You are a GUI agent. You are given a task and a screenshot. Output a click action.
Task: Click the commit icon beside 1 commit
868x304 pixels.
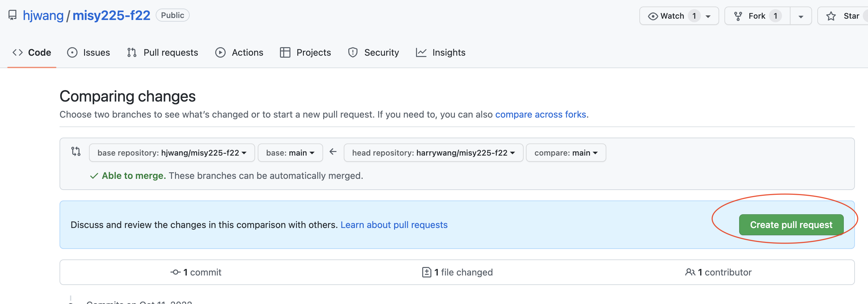[x=175, y=272]
